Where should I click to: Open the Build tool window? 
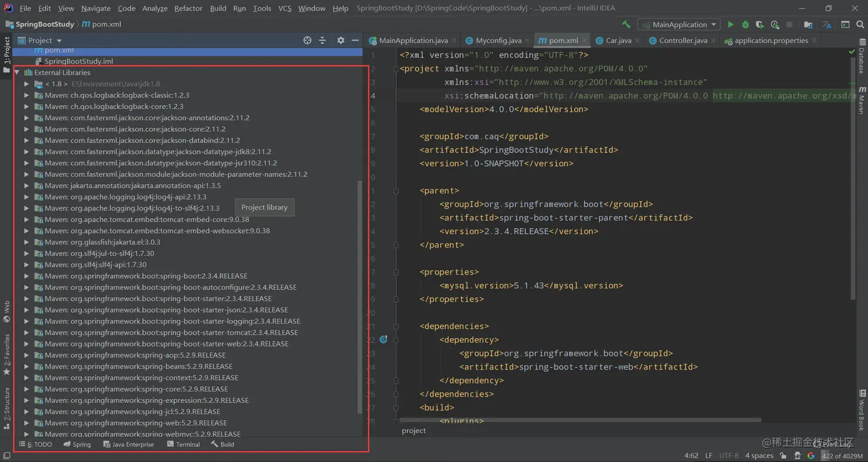pyautogui.click(x=222, y=444)
